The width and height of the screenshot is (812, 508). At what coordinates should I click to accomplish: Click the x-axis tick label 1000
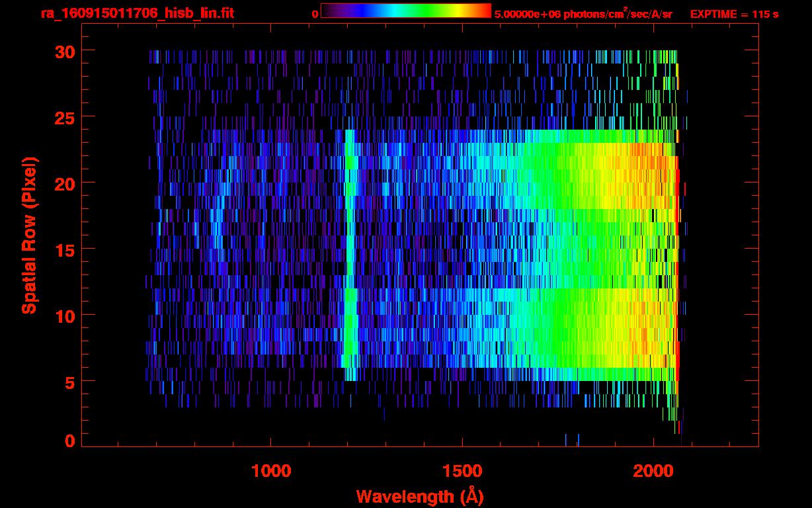coord(271,470)
